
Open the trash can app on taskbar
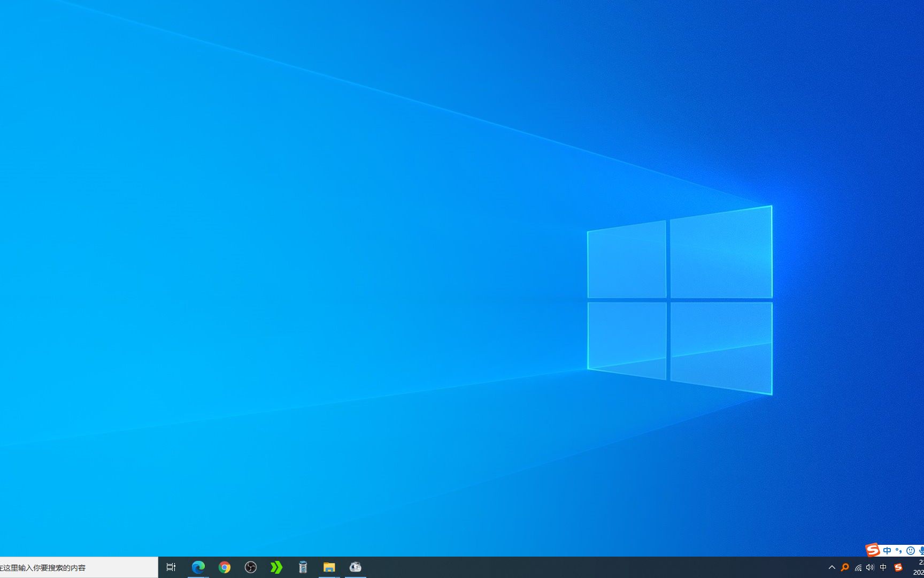coord(303,567)
